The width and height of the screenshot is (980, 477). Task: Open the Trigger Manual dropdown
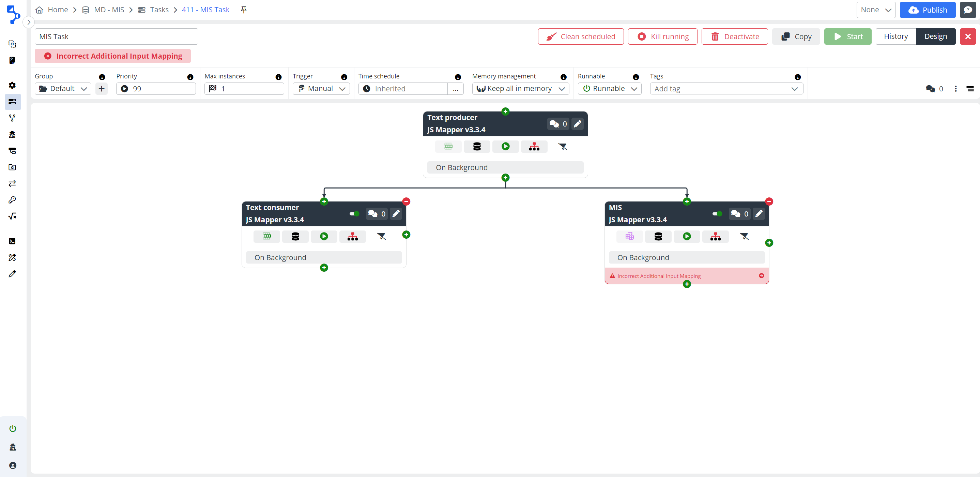pyautogui.click(x=321, y=89)
